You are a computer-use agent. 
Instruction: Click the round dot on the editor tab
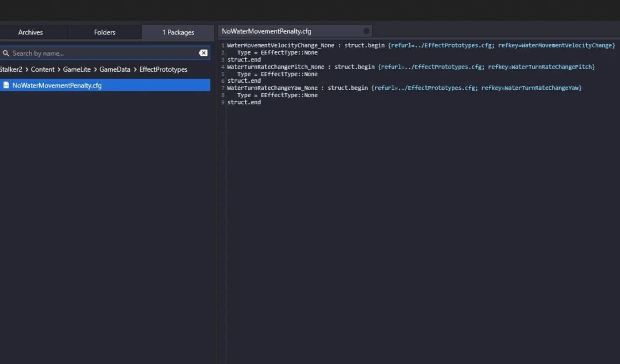tap(366, 31)
